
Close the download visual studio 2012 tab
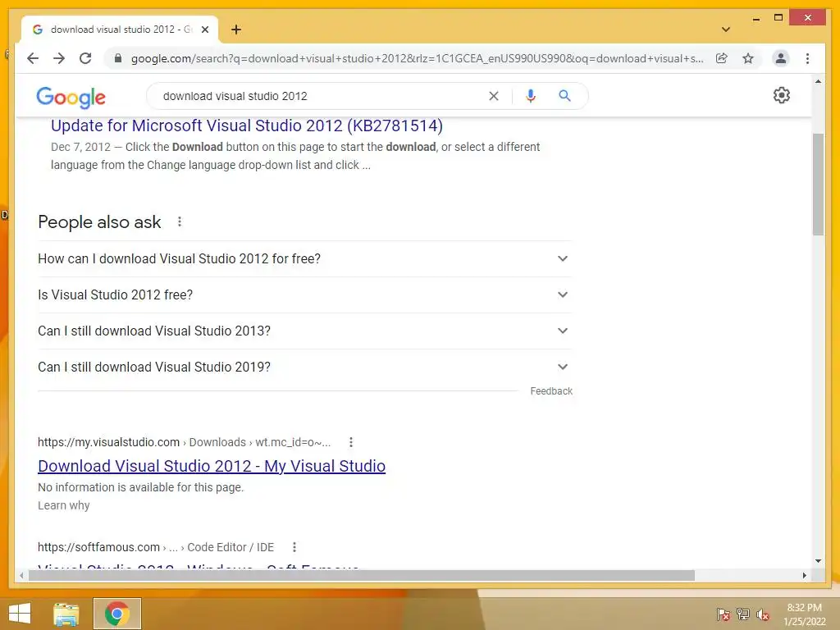click(204, 30)
